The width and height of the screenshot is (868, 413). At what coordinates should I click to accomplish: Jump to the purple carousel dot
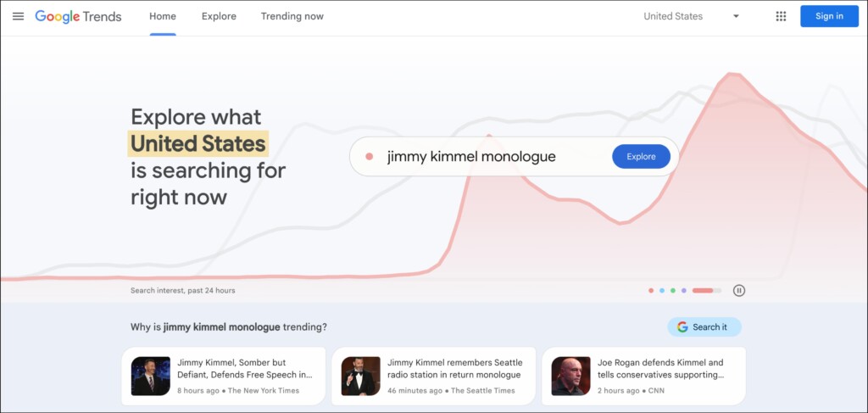(x=684, y=290)
